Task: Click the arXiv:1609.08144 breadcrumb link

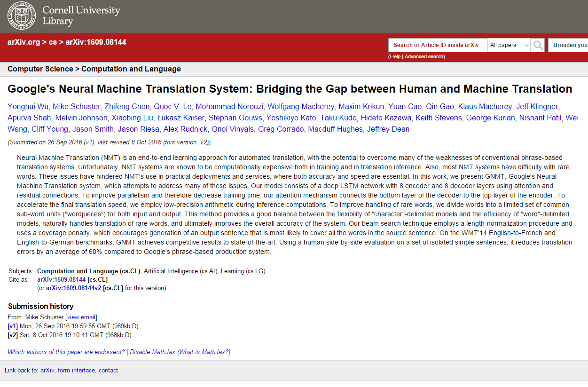Action: [x=96, y=42]
